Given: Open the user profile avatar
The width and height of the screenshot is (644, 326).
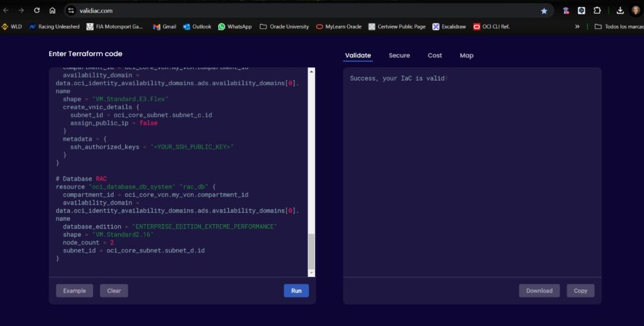Looking at the screenshot, I should point(636,10).
